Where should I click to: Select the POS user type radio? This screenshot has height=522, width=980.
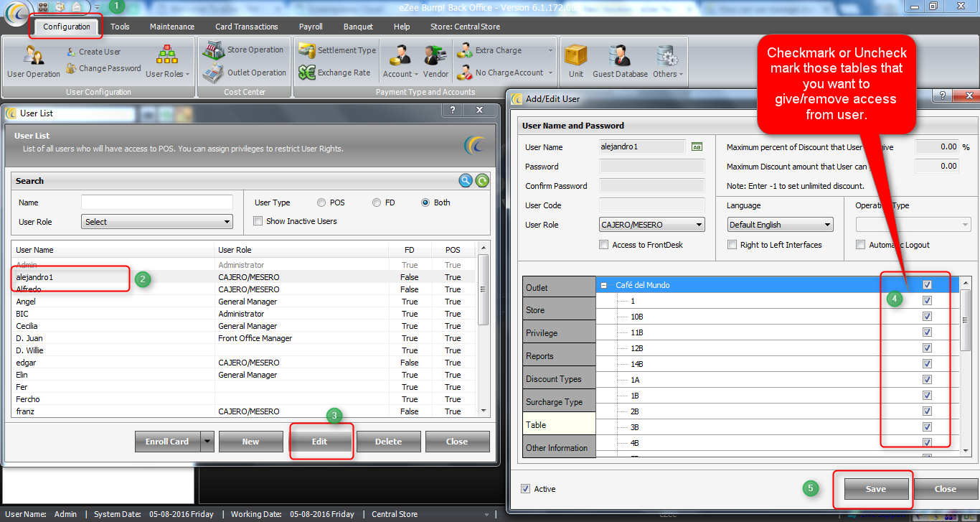pyautogui.click(x=321, y=202)
